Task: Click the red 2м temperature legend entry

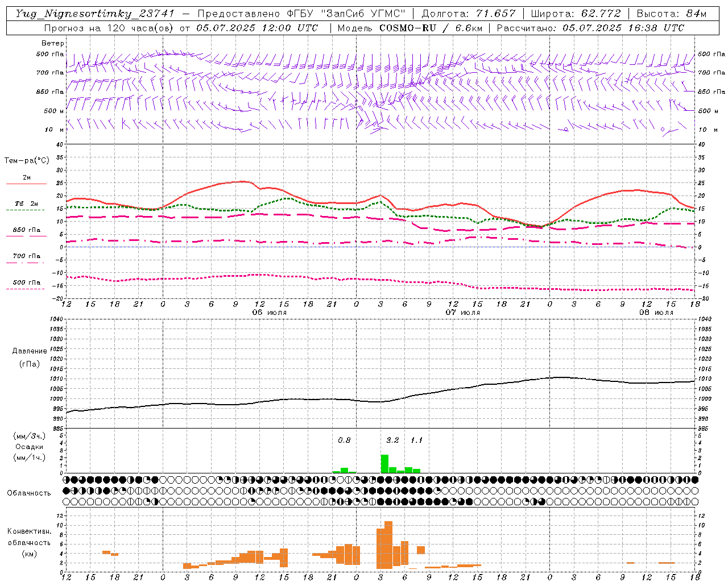Action: point(26,180)
